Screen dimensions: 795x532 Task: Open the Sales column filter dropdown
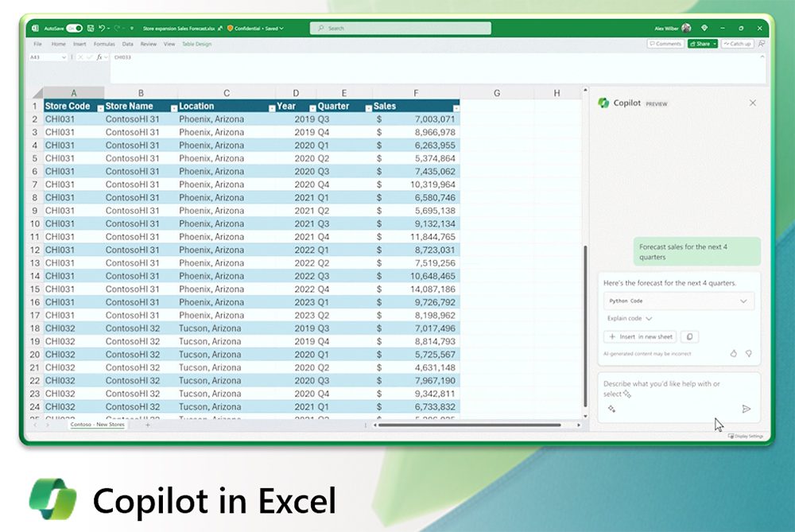[x=456, y=108]
